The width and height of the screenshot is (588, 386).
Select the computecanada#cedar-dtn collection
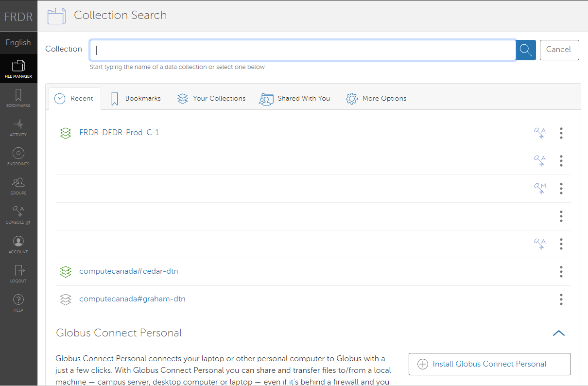129,271
